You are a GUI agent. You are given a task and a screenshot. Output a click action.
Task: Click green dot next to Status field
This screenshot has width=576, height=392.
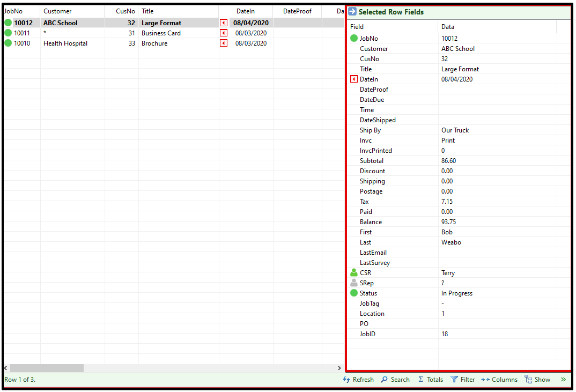click(354, 293)
